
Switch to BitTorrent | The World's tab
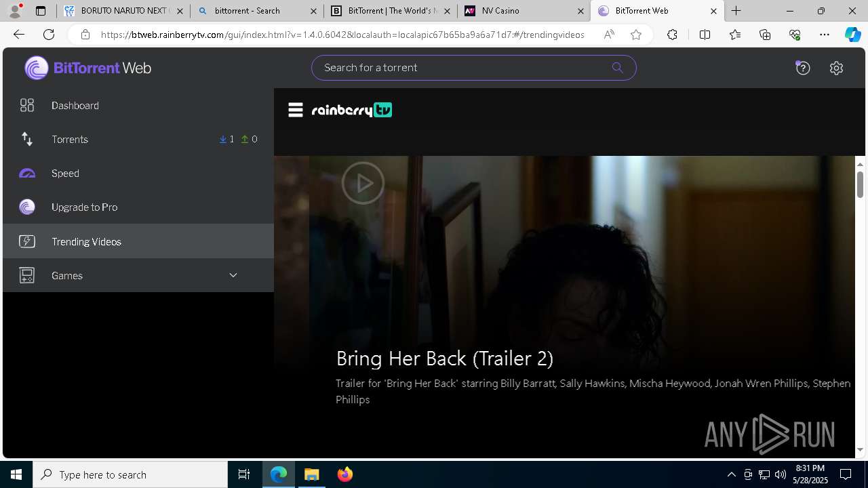pyautogui.click(x=391, y=11)
